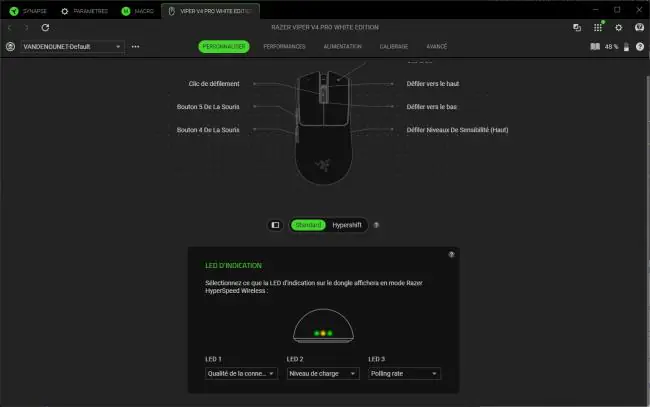
Task: Open the Calibrage section
Action: coord(394,46)
